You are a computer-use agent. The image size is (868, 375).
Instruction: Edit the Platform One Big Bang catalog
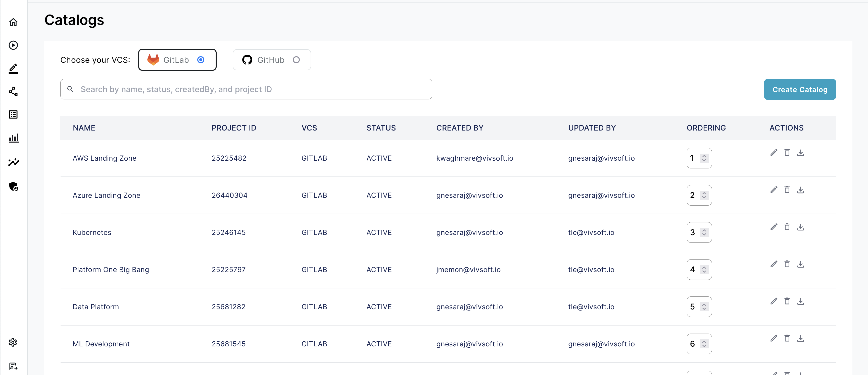pos(774,264)
